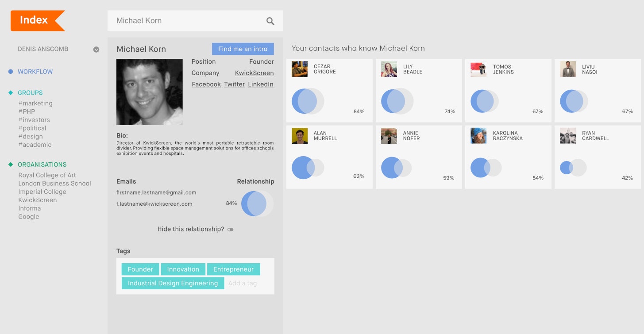Open the #design group
644x334 pixels.
pyautogui.click(x=31, y=137)
